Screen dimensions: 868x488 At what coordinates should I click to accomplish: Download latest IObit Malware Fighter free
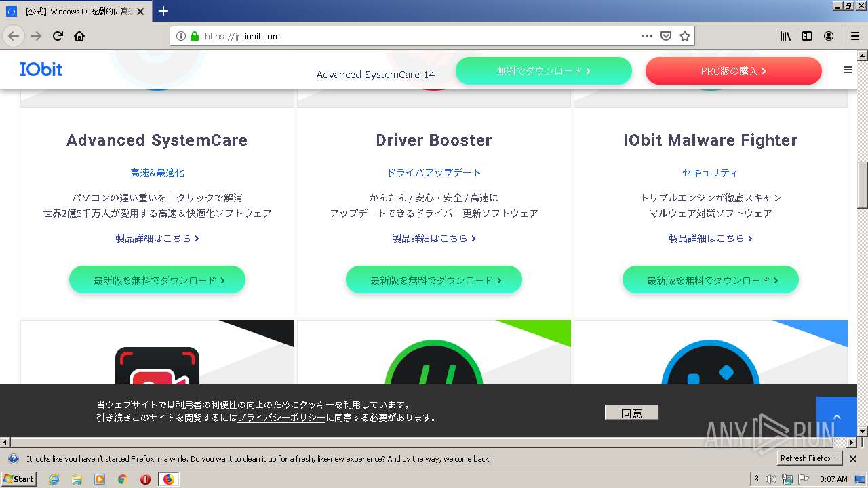711,280
